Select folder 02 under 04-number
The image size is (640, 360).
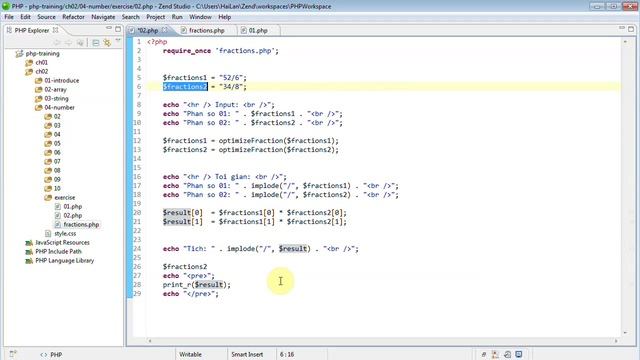57,116
